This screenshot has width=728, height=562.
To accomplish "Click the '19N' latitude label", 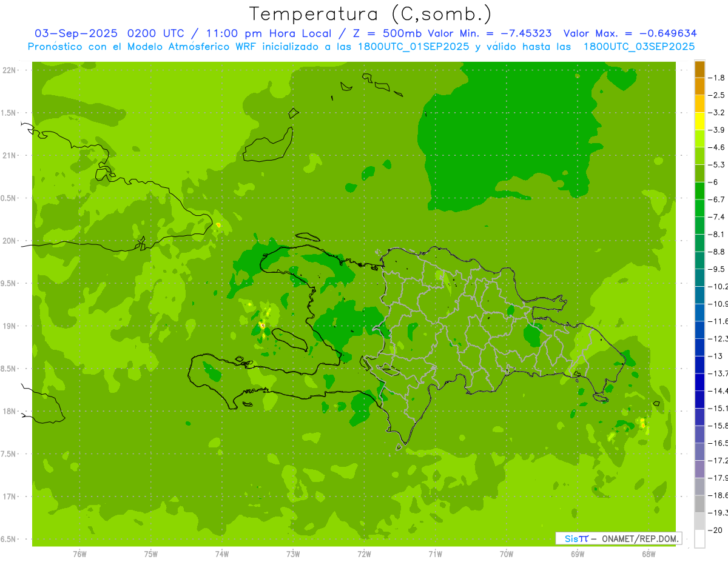I will (10, 326).
